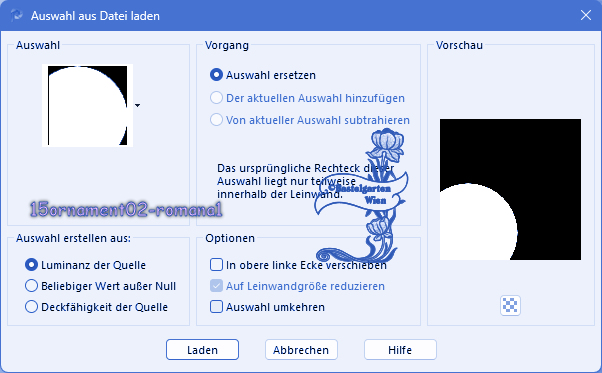Click the 15ornament02-romana1 selection name text
The image size is (602, 373).
coord(126,210)
